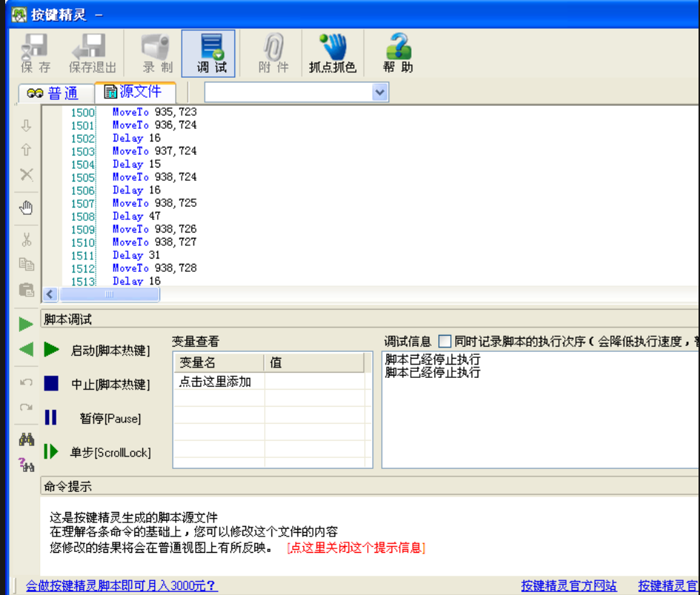
Task: Click the horizontal scrollbar thumb in code editor
Action: [x=109, y=294]
